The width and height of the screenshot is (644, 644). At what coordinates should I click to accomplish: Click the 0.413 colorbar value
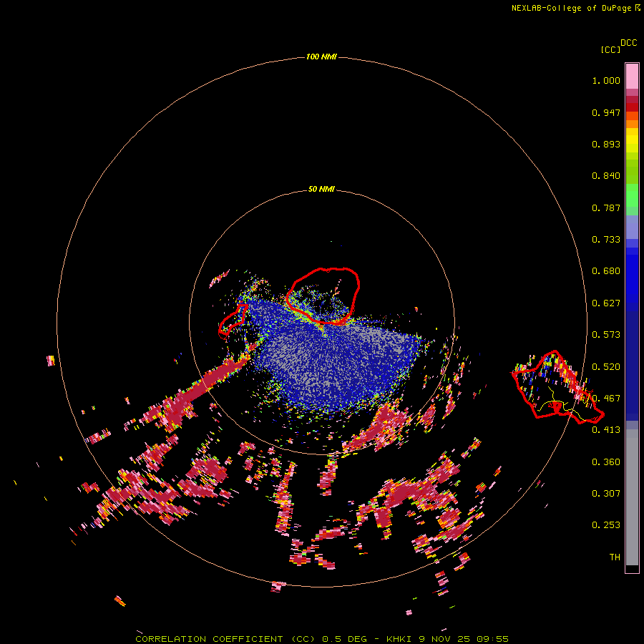[x=606, y=430]
